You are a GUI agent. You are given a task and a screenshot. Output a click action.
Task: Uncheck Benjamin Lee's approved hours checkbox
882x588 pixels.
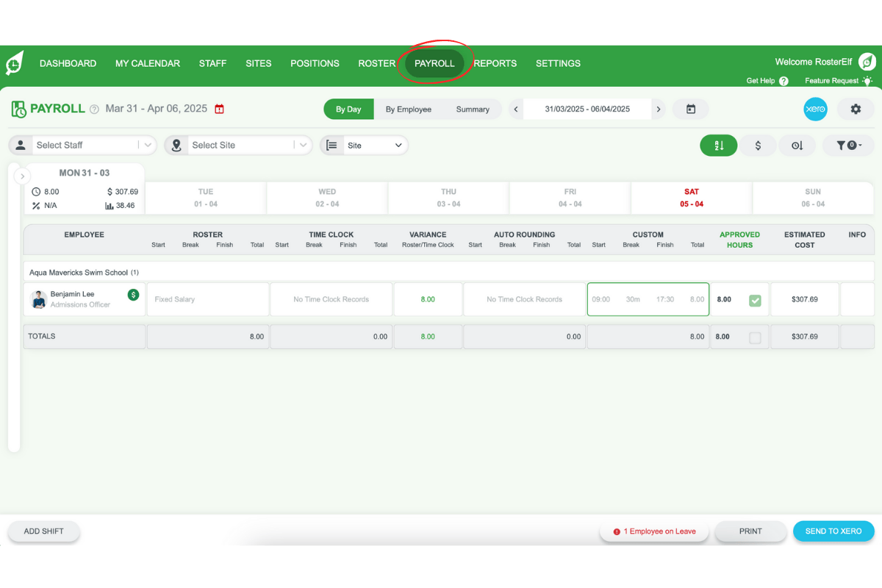pyautogui.click(x=756, y=299)
